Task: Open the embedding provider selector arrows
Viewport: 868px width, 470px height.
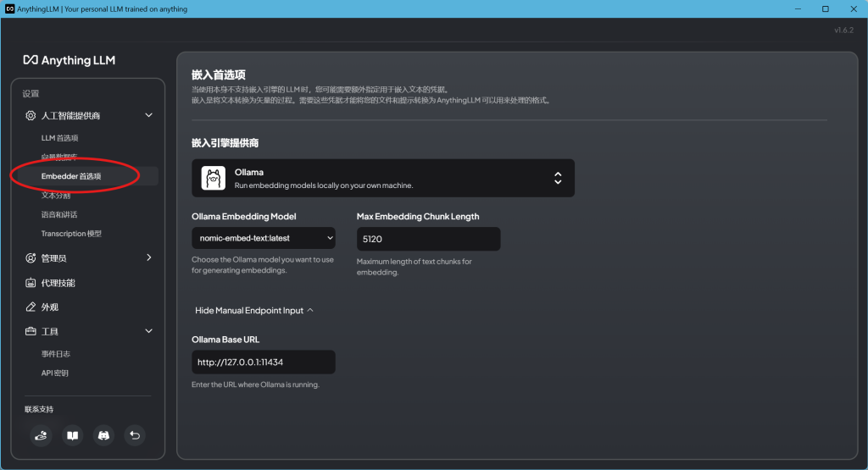Action: pos(558,178)
